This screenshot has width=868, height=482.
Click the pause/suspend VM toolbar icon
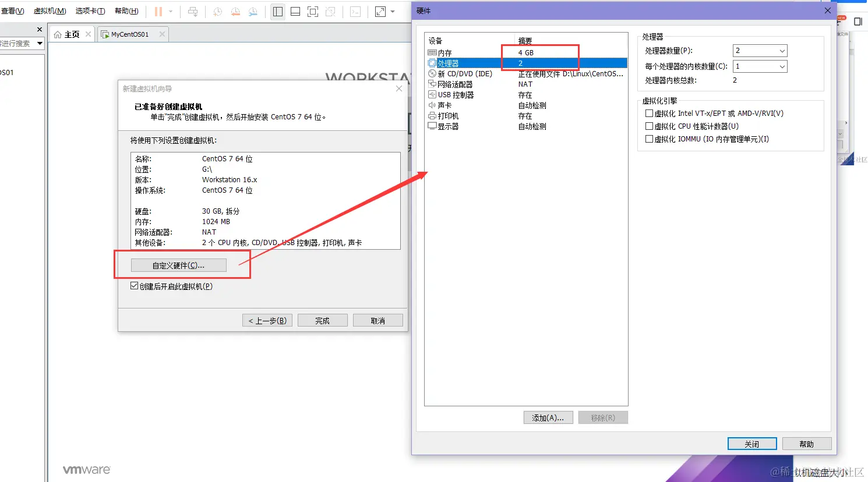[x=158, y=12]
